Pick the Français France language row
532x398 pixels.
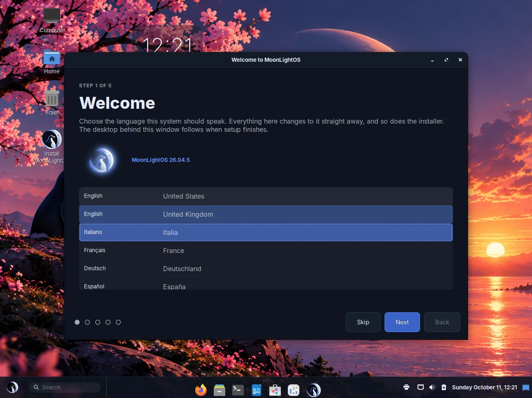tap(266, 251)
